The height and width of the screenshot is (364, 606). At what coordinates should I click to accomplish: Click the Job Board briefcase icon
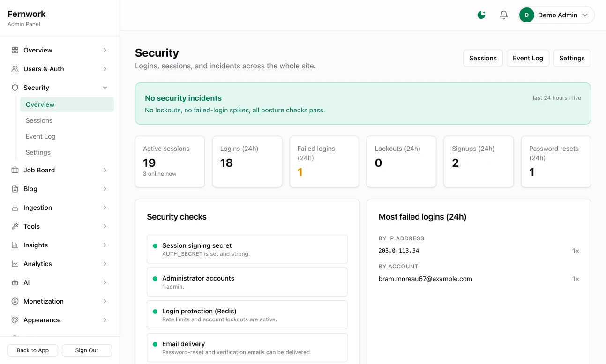(x=15, y=170)
